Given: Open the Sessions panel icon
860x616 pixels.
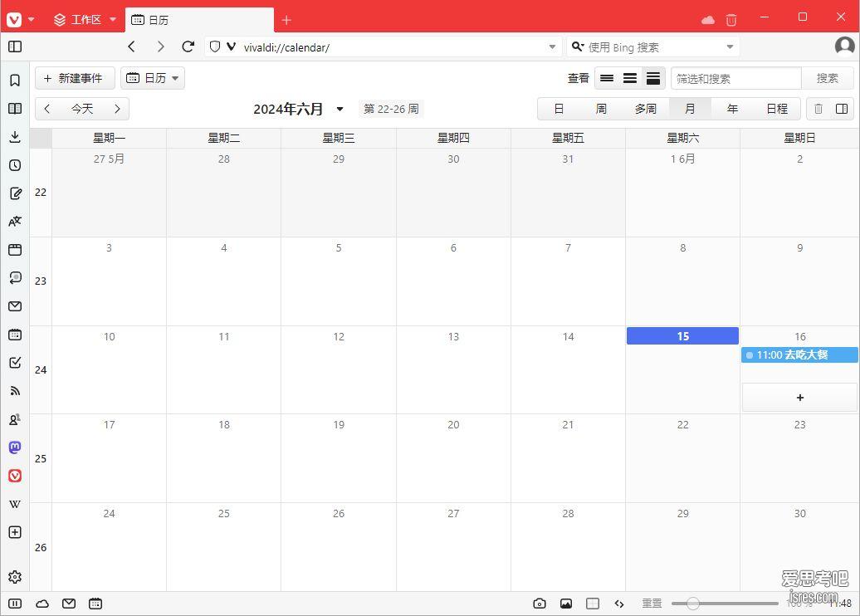Looking at the screenshot, I should pos(15,277).
